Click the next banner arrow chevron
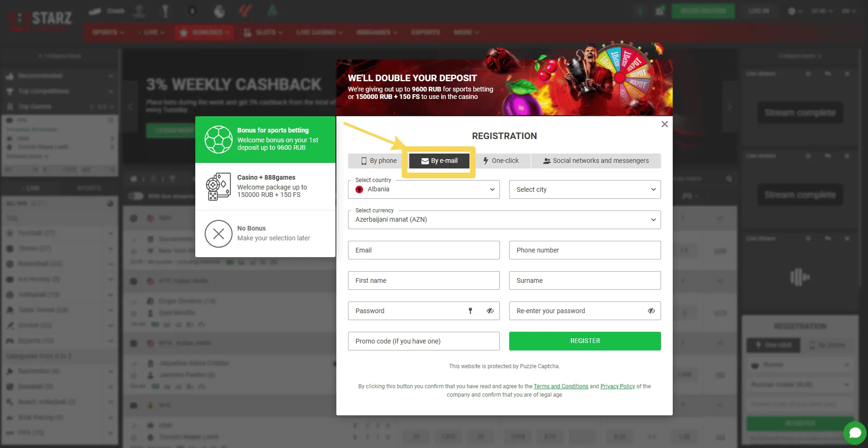Screen dimensions: 868x448 [729, 107]
